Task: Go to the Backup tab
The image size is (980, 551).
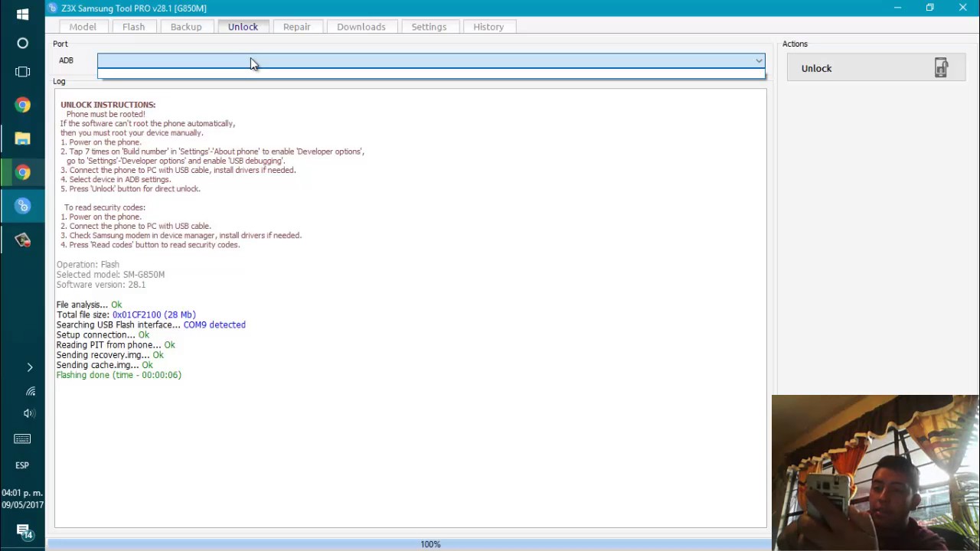Action: [x=186, y=27]
